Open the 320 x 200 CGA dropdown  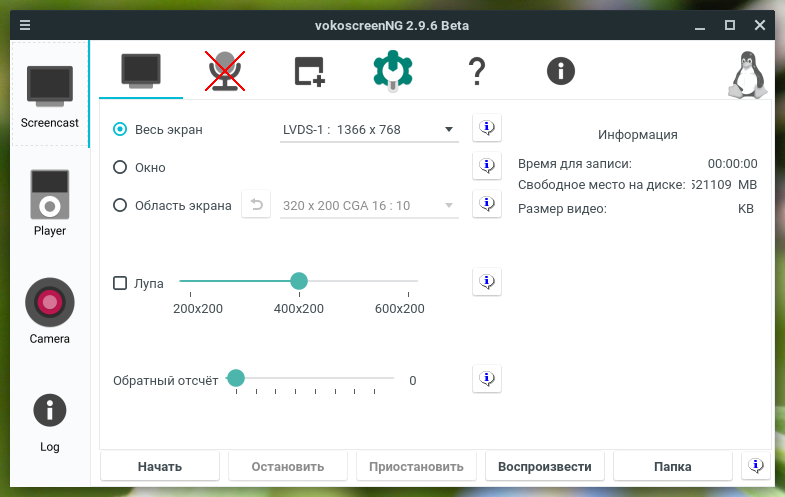(369, 206)
